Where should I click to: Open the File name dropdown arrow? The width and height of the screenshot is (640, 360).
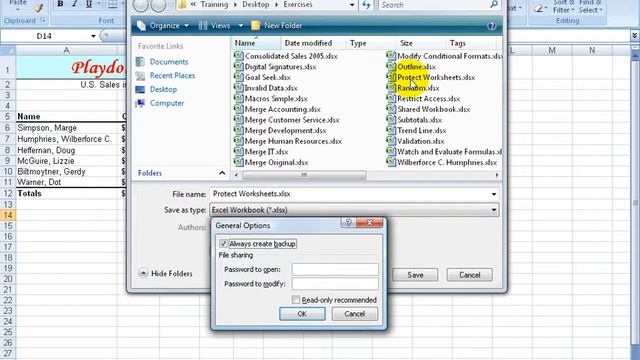(494, 194)
